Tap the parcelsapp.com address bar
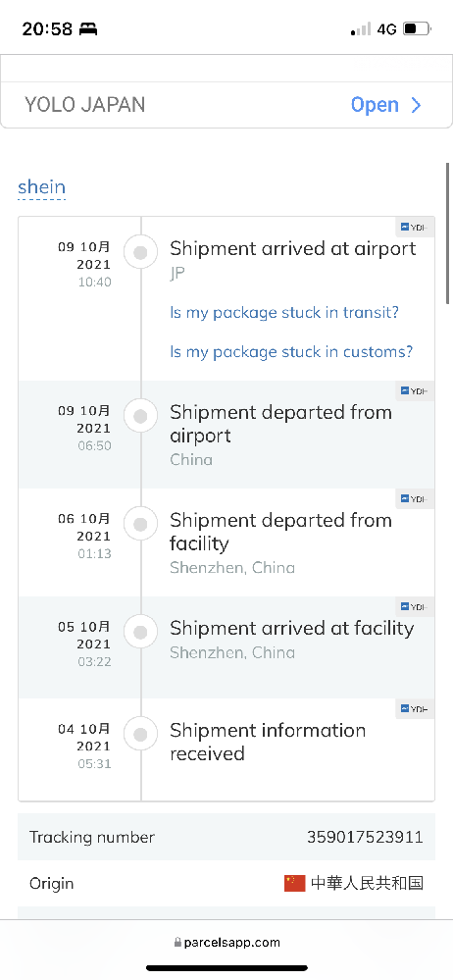The height and width of the screenshot is (980, 453). pos(226,943)
